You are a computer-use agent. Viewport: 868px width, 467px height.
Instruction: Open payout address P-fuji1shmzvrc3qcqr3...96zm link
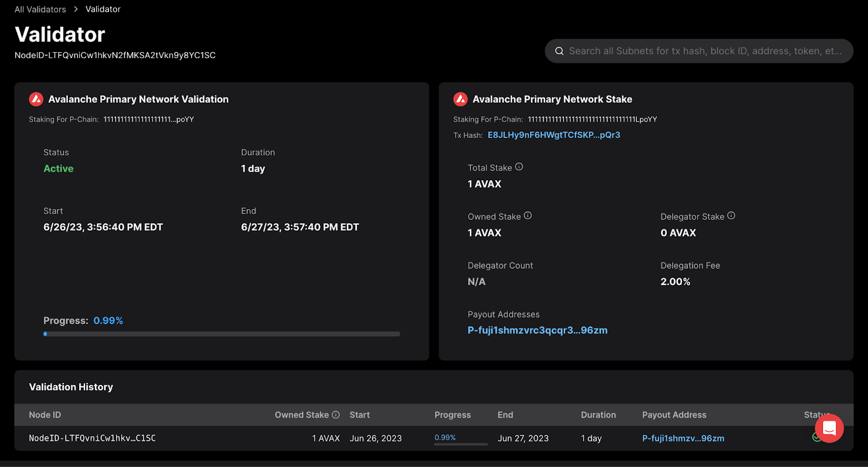point(538,330)
